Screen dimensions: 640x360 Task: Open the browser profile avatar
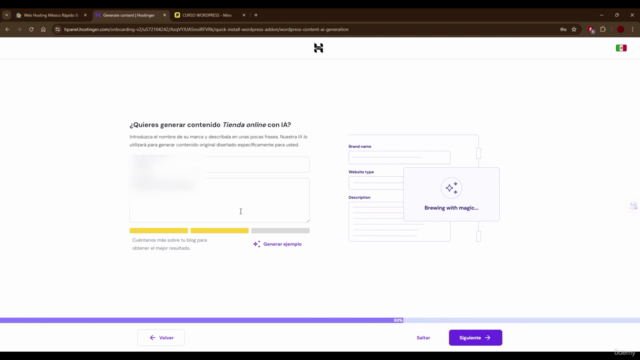[620, 29]
